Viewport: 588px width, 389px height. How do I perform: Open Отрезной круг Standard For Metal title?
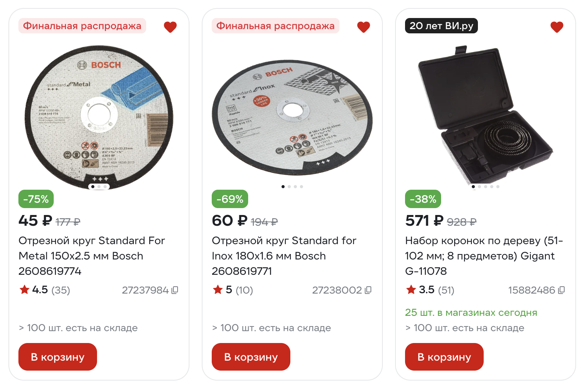pos(92,256)
